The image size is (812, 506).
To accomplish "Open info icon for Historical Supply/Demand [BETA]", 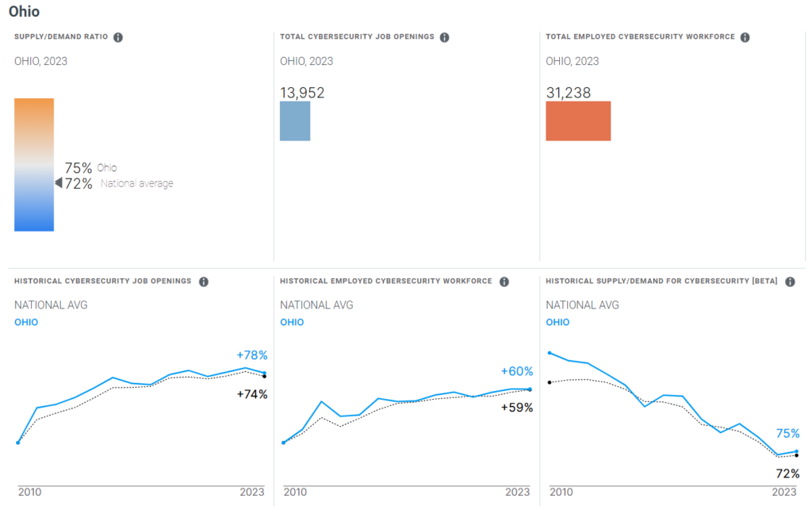I will tap(790, 282).
